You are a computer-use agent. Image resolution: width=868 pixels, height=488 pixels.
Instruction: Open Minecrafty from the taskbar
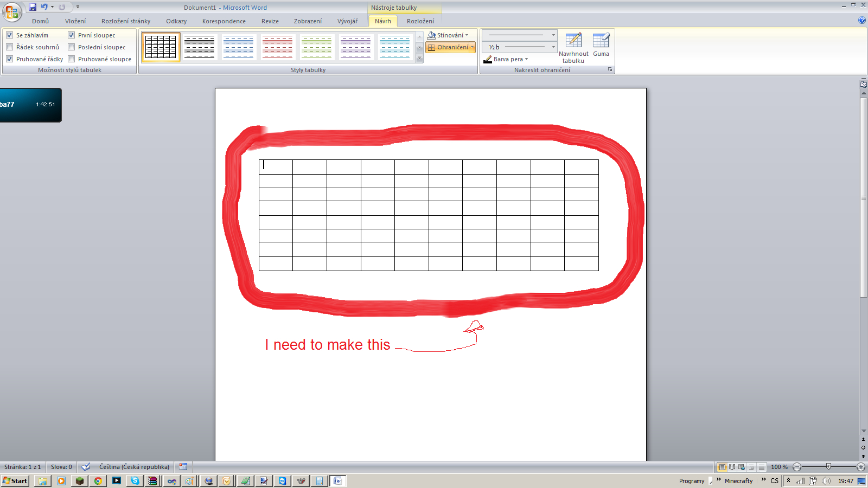click(x=739, y=481)
